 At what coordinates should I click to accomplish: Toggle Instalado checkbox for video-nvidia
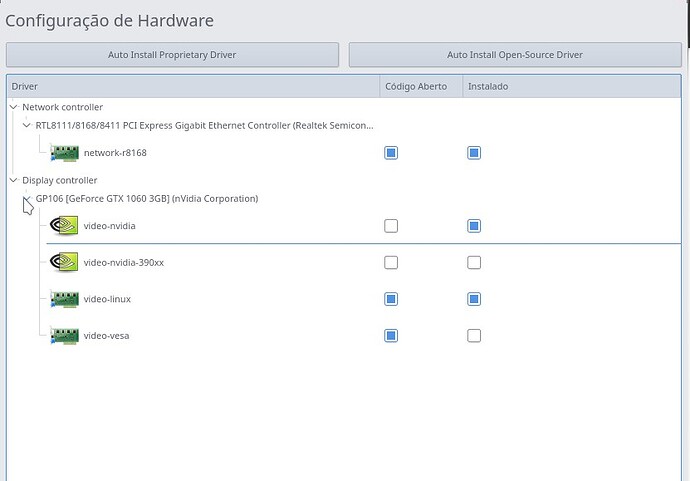(474, 226)
